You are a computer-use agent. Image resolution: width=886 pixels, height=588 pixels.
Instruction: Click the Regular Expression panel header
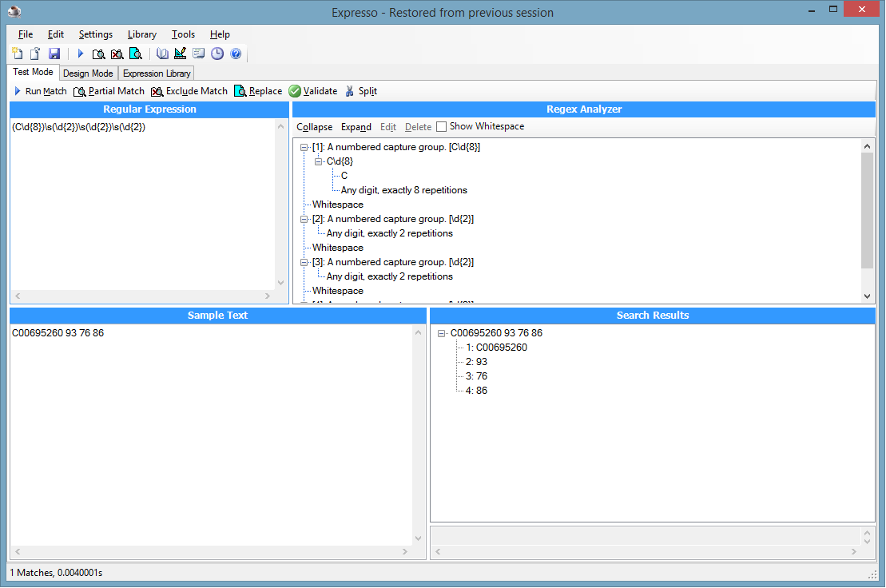(x=149, y=109)
